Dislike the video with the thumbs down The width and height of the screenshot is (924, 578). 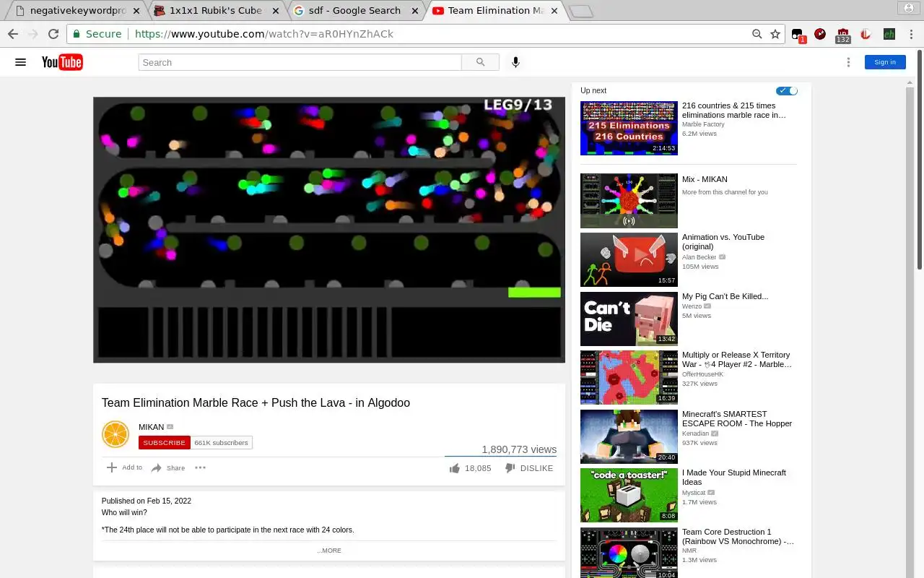[510, 468]
